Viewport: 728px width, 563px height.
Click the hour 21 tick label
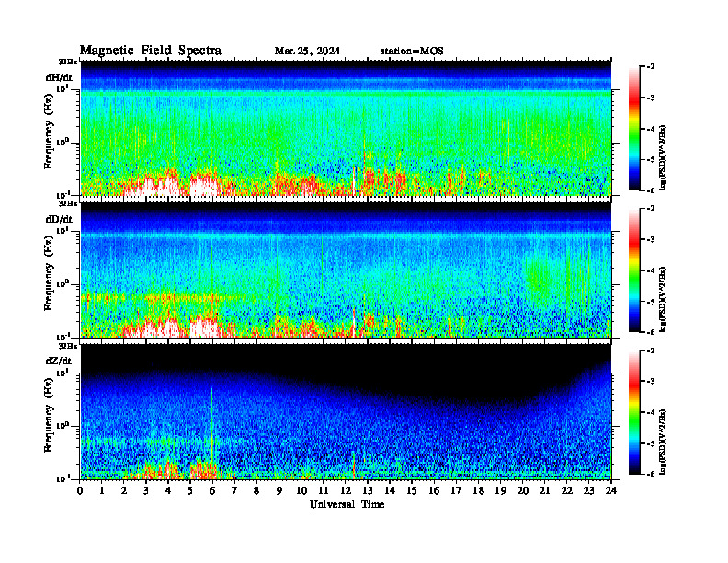point(545,490)
